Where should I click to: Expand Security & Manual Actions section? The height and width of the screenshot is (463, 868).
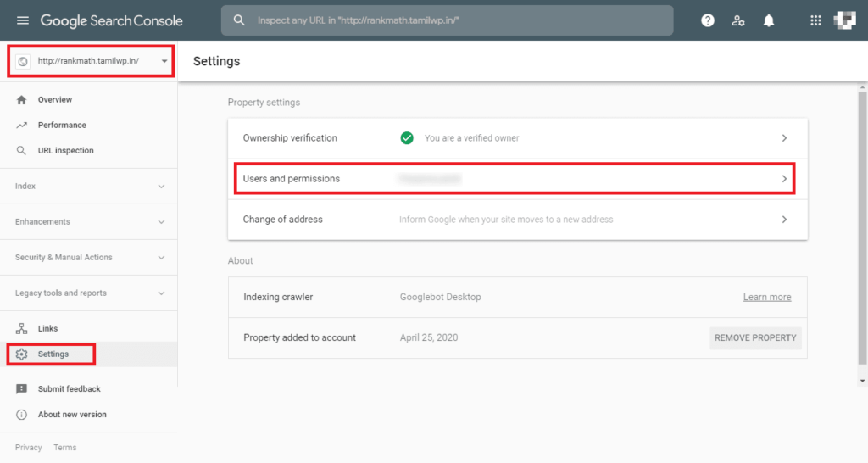click(161, 258)
